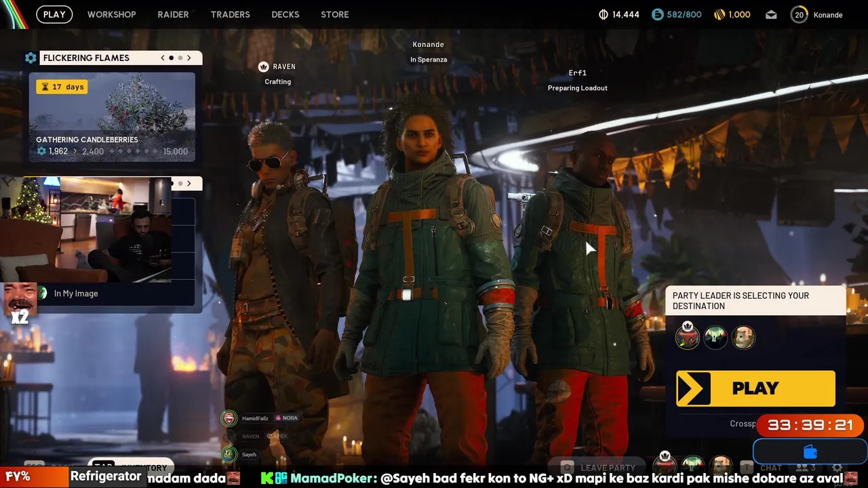868x488 pixels.
Task: Click the Refrigerator goal label
Action: (106, 476)
